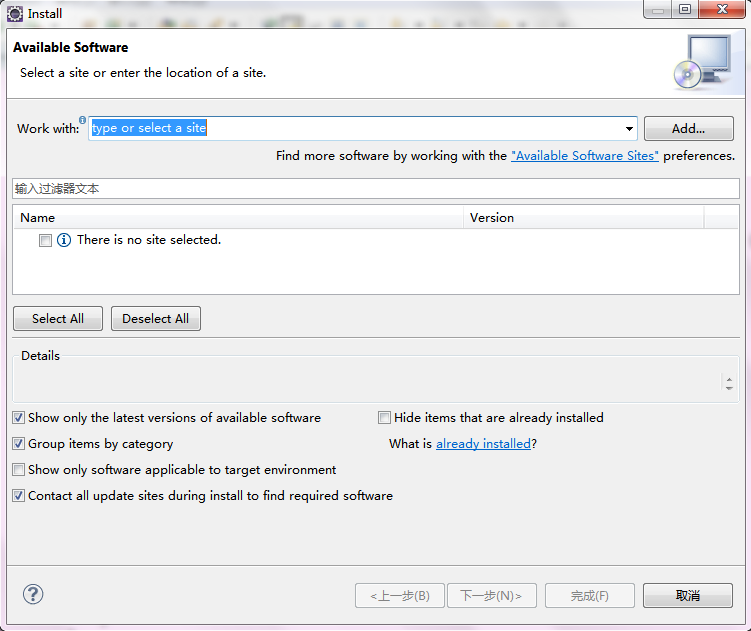Minimize the Install dialog window
Image resolution: width=751 pixels, height=631 pixels.
658,9
